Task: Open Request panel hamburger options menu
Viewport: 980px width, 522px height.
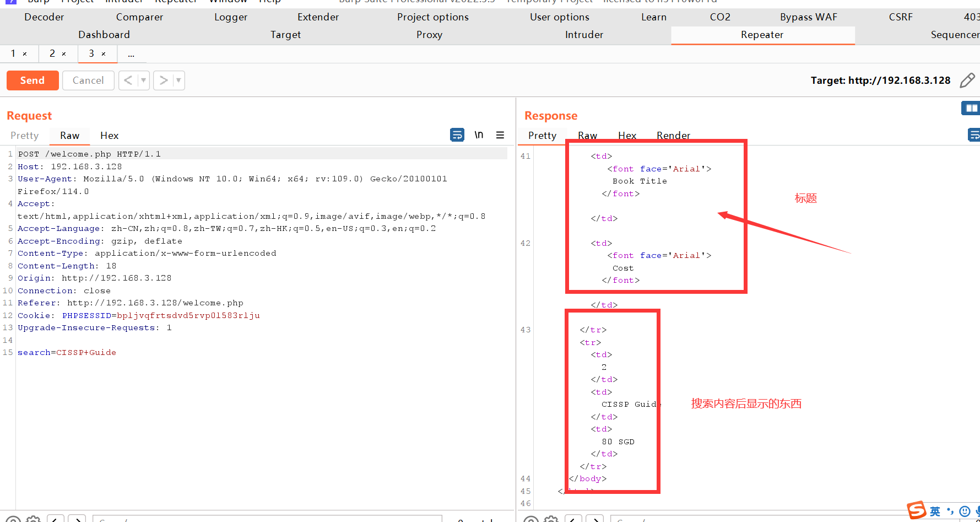Action: (x=500, y=135)
